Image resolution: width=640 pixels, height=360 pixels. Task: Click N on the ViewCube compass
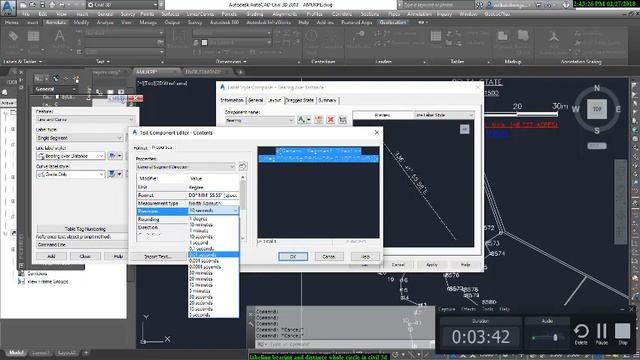[597, 88]
